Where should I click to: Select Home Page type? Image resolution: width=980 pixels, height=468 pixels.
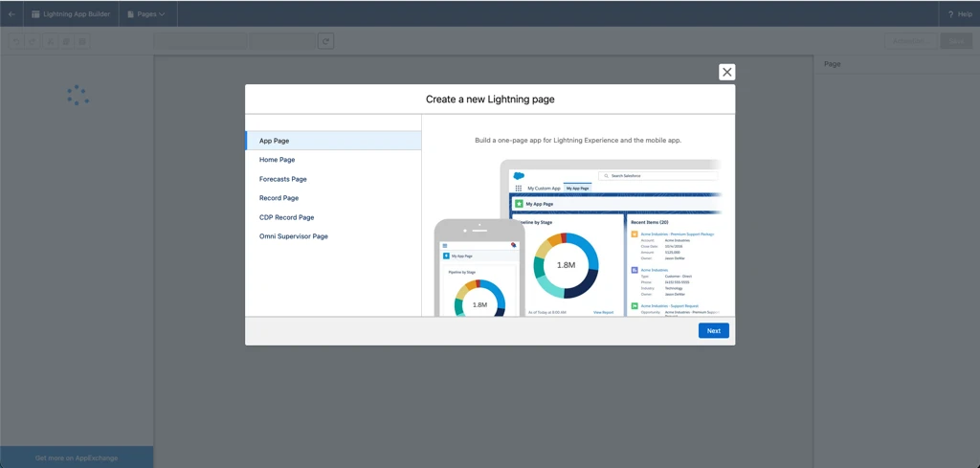[x=333, y=160]
